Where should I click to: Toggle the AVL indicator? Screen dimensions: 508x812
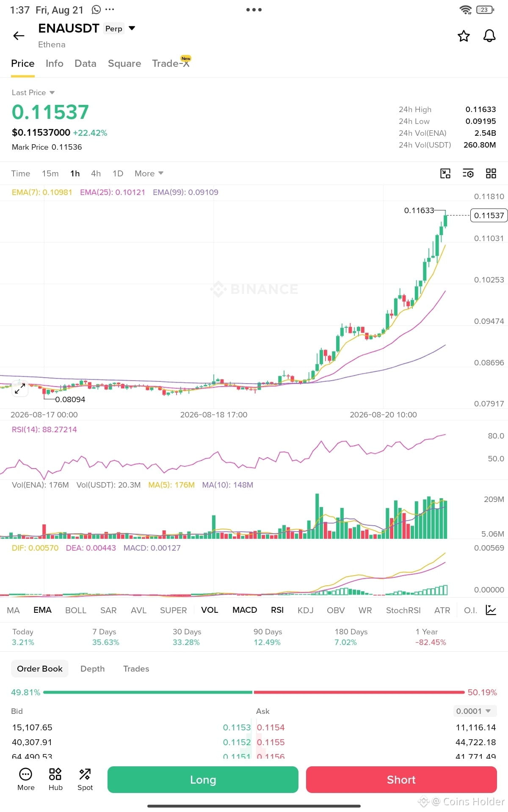(138, 610)
